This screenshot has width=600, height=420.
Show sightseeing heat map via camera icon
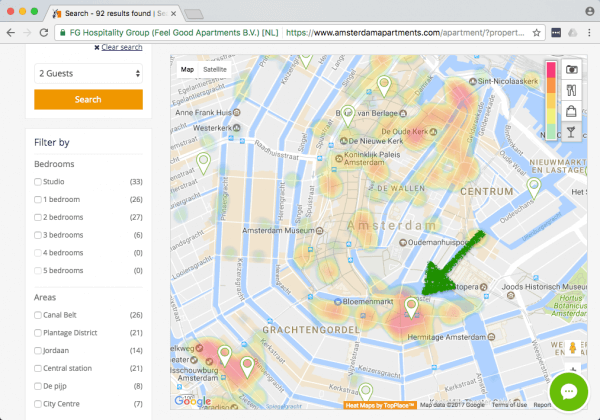pyautogui.click(x=572, y=70)
